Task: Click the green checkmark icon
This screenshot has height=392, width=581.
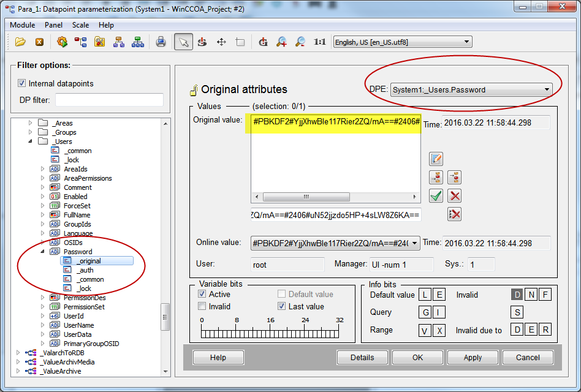Action: coord(436,196)
